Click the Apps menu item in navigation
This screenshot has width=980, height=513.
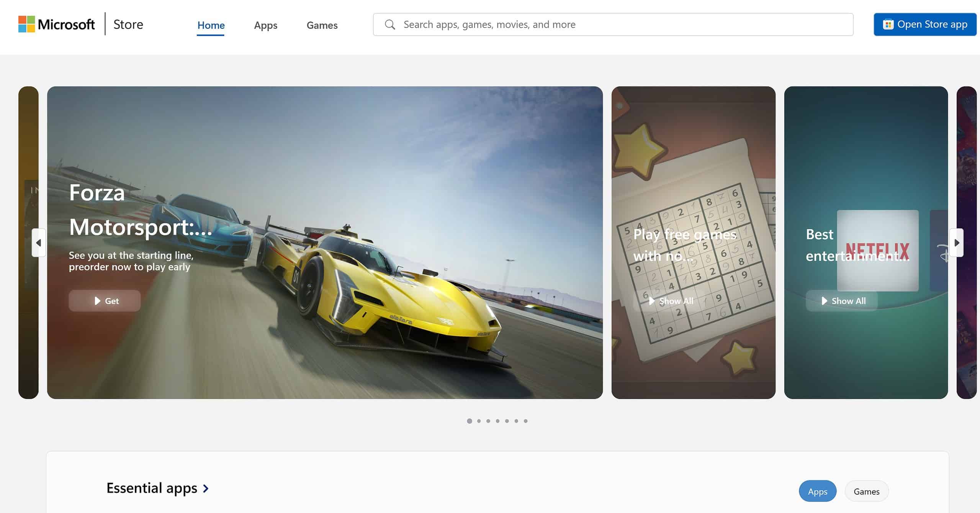266,25
